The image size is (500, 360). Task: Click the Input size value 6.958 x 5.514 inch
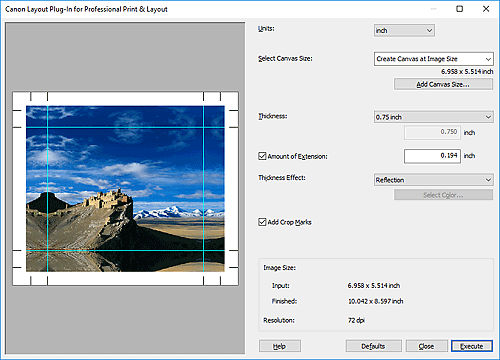(374, 286)
